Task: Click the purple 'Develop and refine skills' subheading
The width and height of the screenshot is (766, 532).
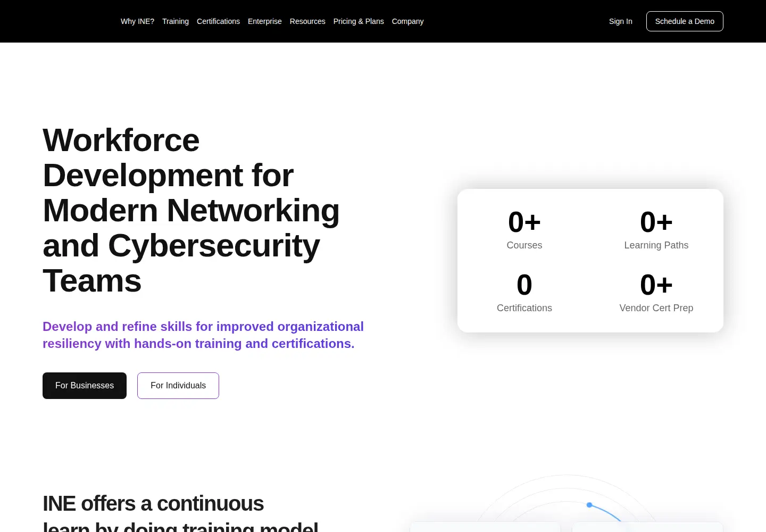Action: 203,335
